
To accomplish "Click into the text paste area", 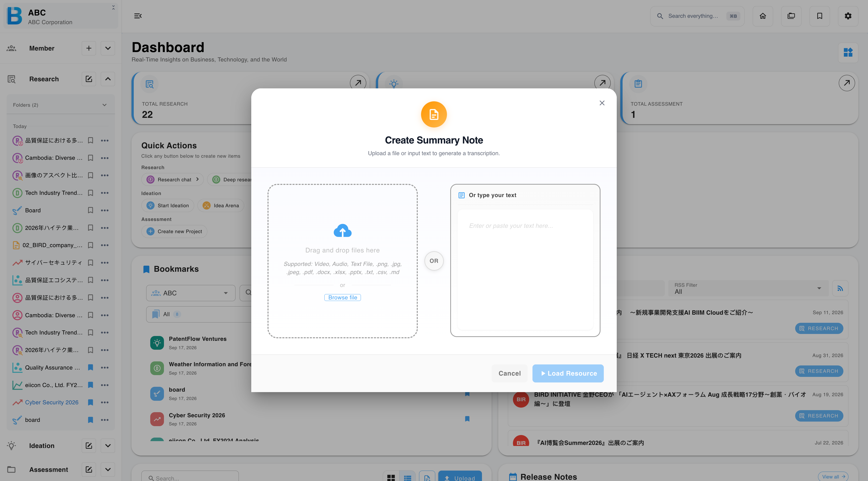I will pyautogui.click(x=525, y=269).
